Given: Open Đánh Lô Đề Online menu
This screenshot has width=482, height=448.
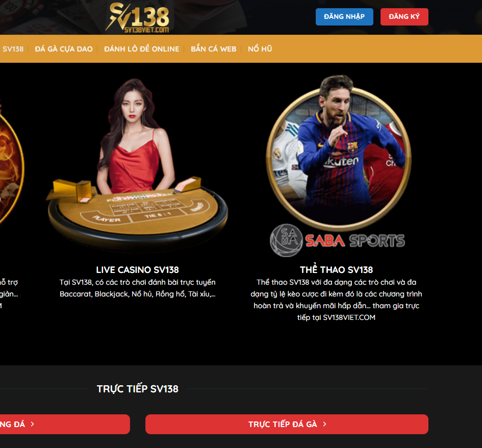Looking at the screenshot, I should pyautogui.click(x=142, y=49).
